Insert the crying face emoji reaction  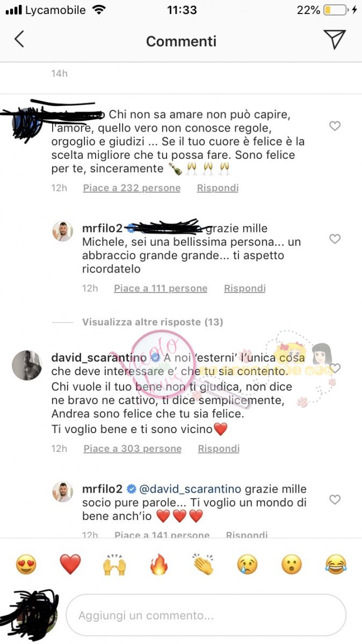248,565
